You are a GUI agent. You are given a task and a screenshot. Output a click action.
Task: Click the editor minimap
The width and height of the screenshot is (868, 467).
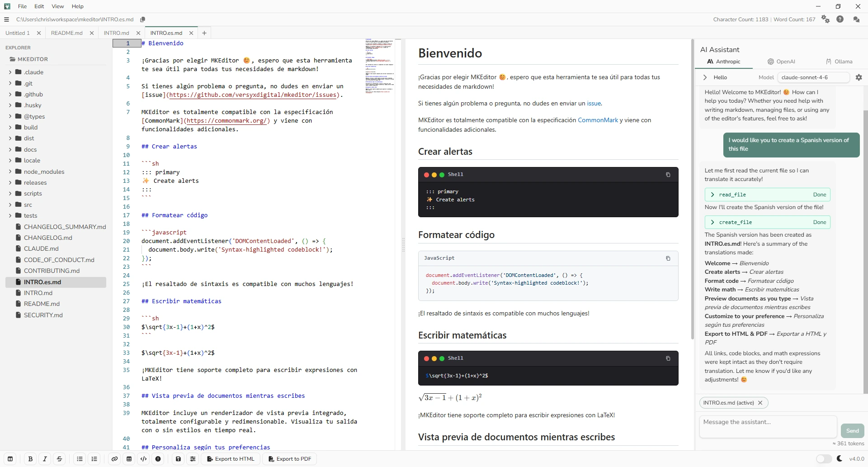click(380, 66)
